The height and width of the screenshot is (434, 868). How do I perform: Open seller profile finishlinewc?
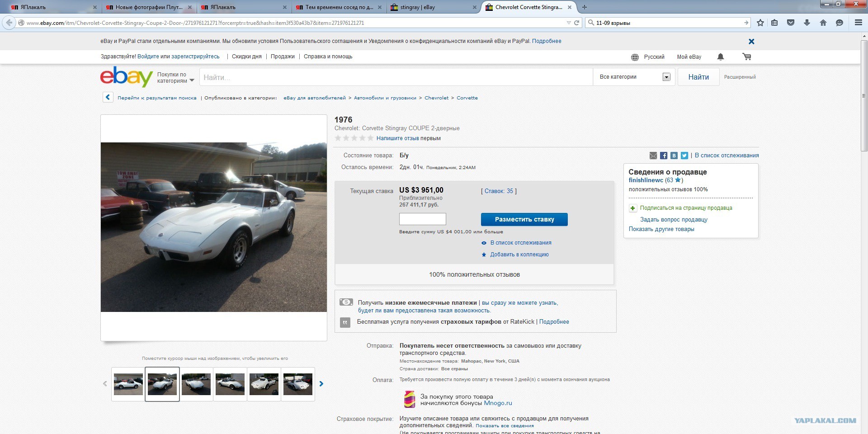(x=646, y=180)
